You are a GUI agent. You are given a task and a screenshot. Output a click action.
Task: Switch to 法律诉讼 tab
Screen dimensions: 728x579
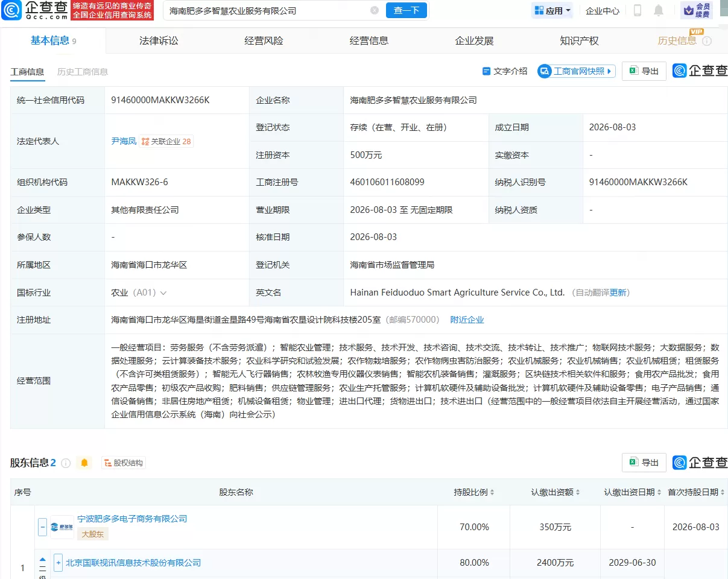click(x=159, y=41)
